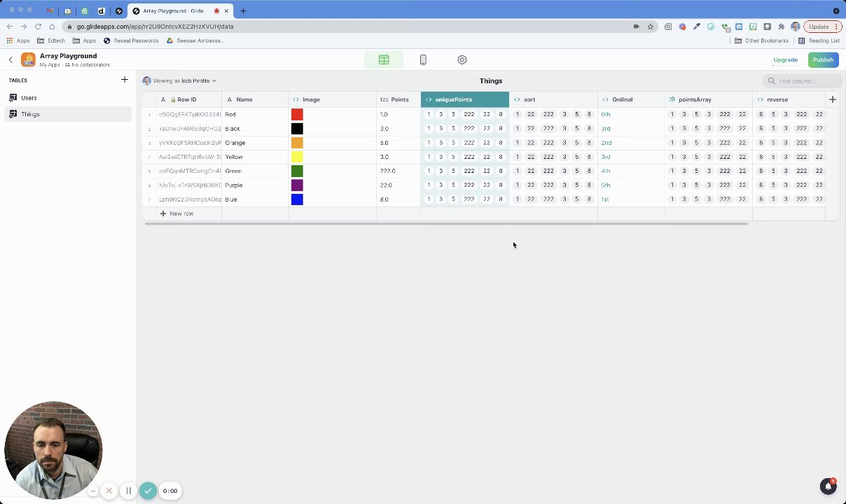Click the Upgrade link
The height and width of the screenshot is (504, 846).
[785, 60]
